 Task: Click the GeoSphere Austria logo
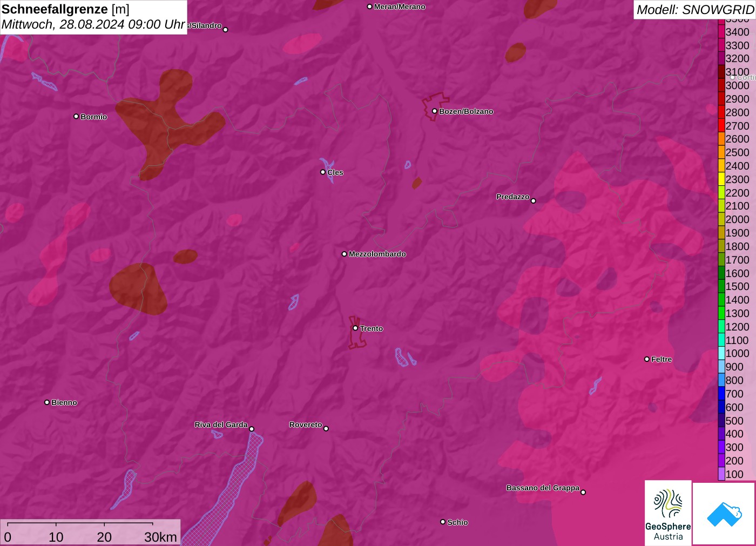click(668, 513)
